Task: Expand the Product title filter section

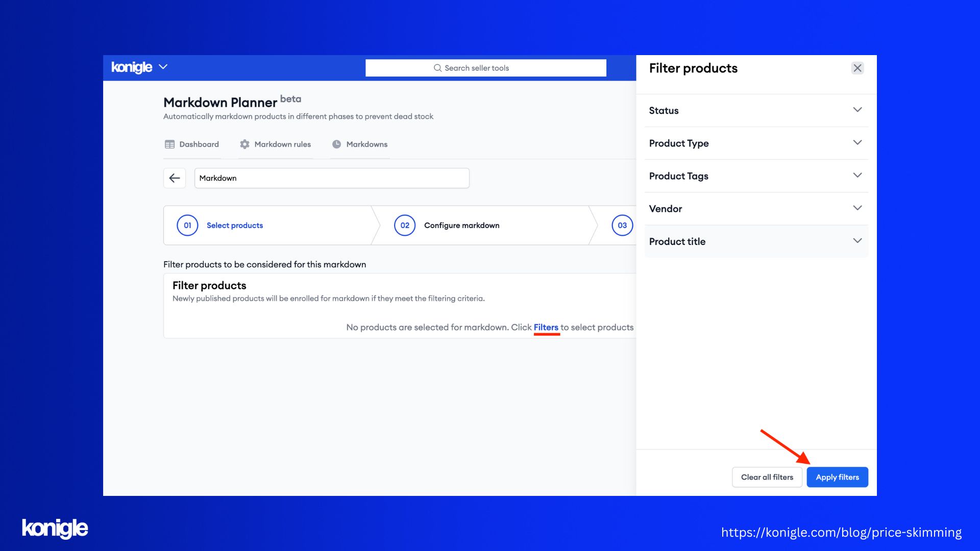Action: (x=756, y=241)
